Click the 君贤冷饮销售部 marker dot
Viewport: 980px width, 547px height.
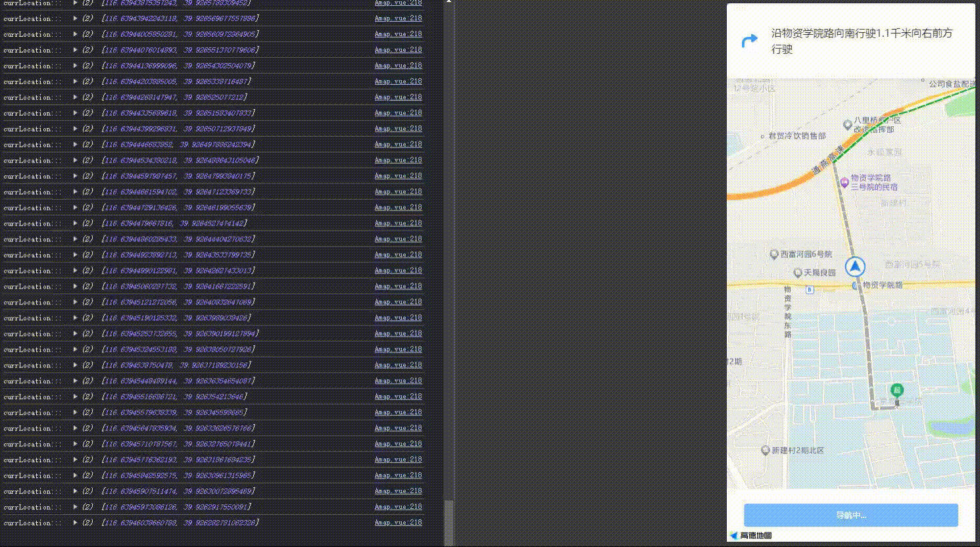[x=762, y=137]
